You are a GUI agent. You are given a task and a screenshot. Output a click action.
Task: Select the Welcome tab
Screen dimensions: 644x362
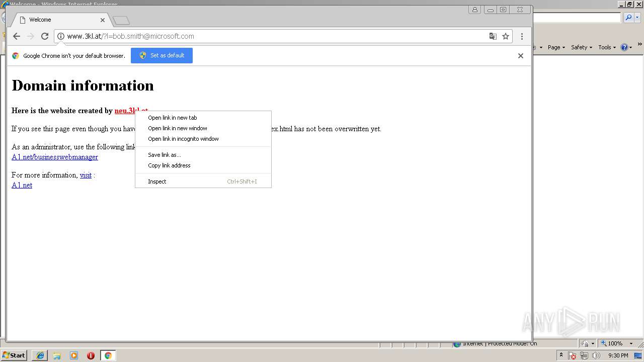(60, 20)
